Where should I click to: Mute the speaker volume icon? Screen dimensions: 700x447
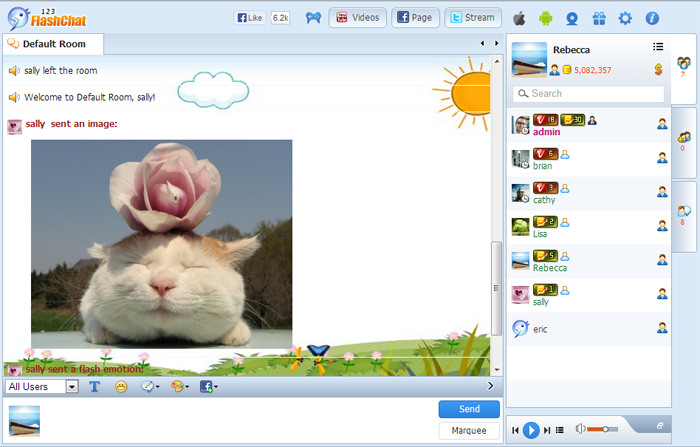click(x=580, y=429)
